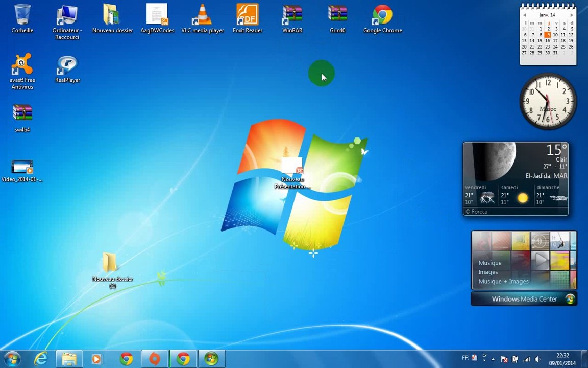Image resolution: width=588 pixels, height=368 pixels.
Task: Open the language bar options dropdown arrow
Action: tap(484, 361)
